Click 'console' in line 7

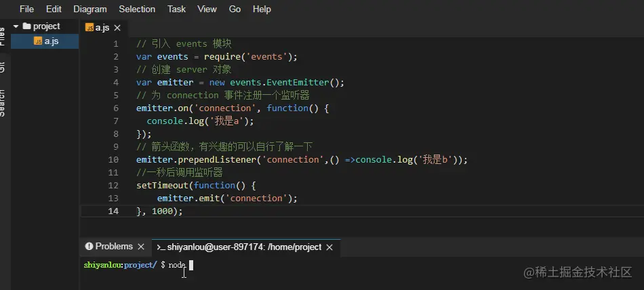(x=165, y=121)
